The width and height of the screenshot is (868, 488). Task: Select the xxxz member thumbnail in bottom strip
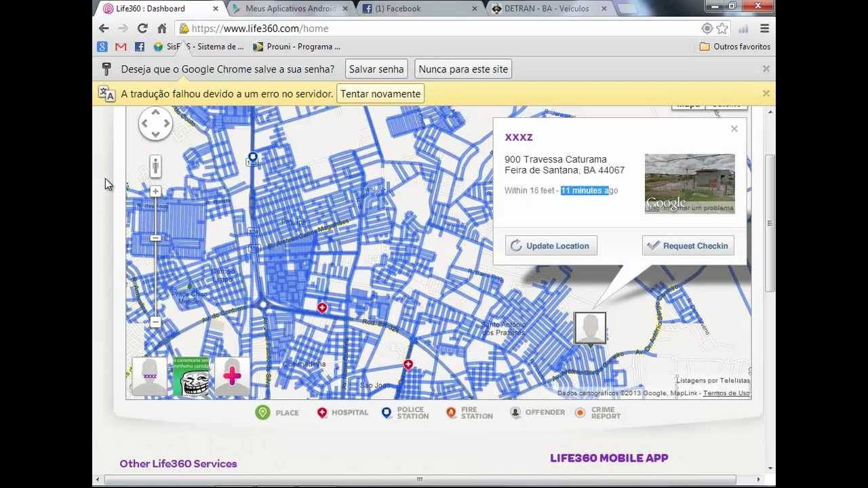149,376
